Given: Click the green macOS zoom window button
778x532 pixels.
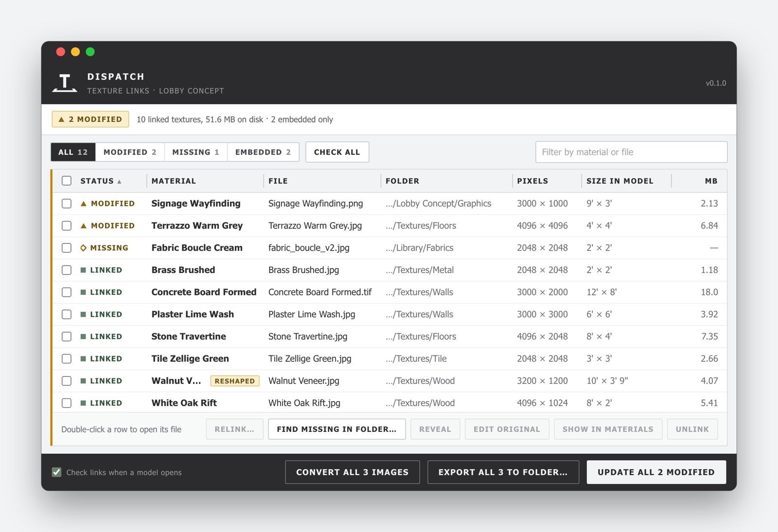Looking at the screenshot, I should click(x=90, y=52).
